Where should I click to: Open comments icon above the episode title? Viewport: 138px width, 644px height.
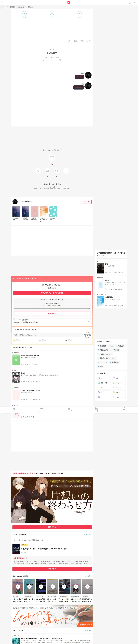[x=75, y=41]
